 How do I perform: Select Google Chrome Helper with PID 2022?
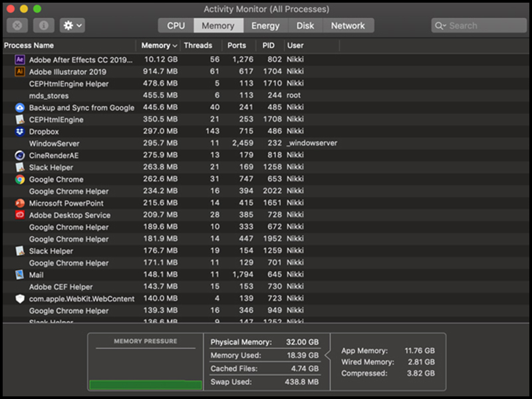click(x=265, y=191)
